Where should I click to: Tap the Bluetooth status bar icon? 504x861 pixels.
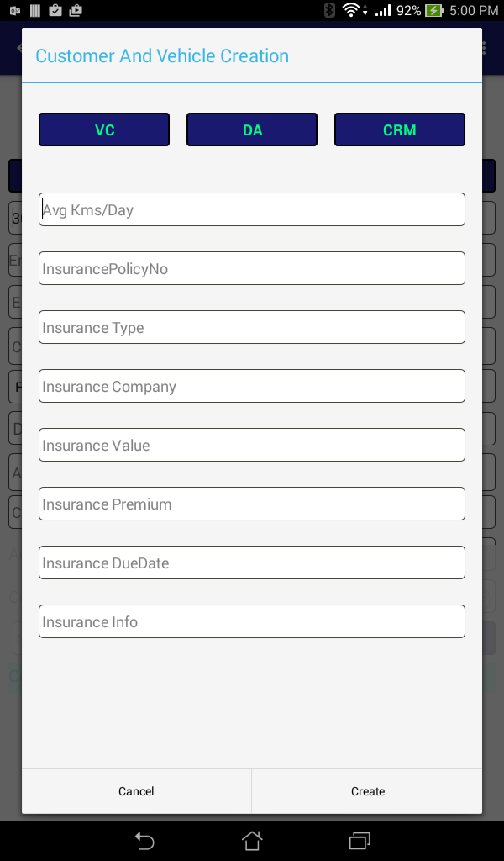point(329,10)
